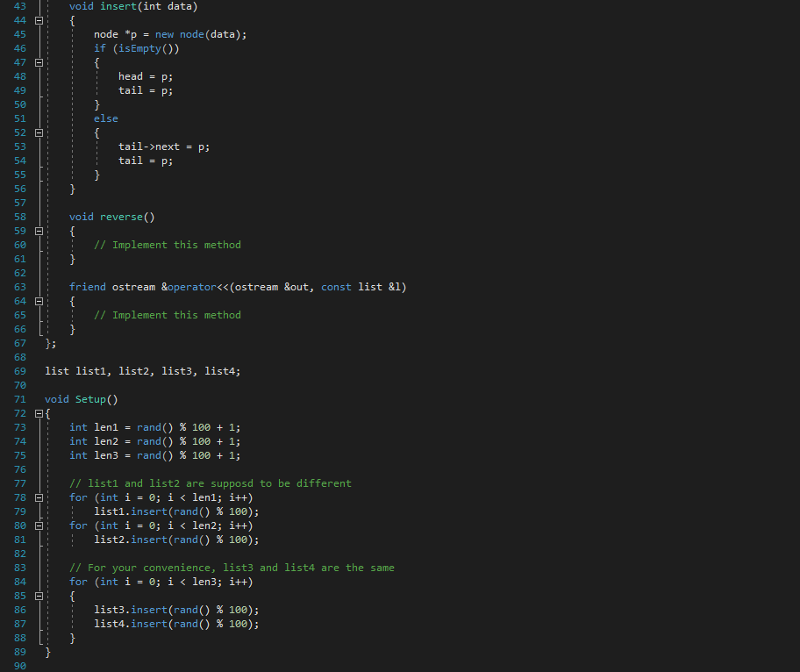Click 'len1' in its declaration on line 73
Screen dimensions: 800x672
(106, 427)
